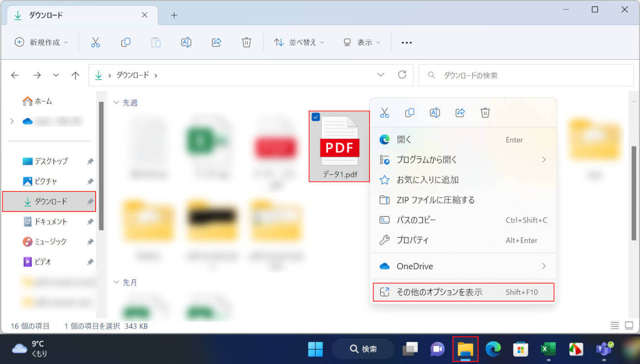Unpin ダウンロード using its pin icon

coord(90,202)
